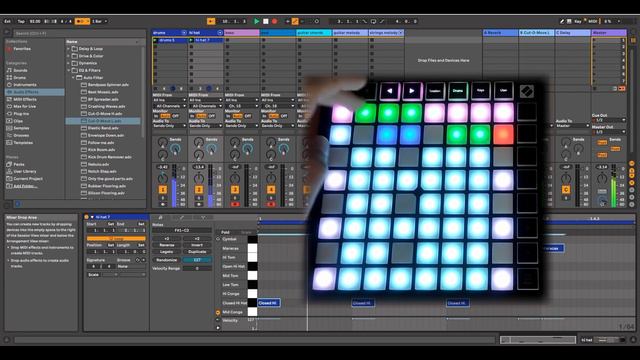Click the drums track Send A knob
640x360 pixels.
tap(162, 142)
